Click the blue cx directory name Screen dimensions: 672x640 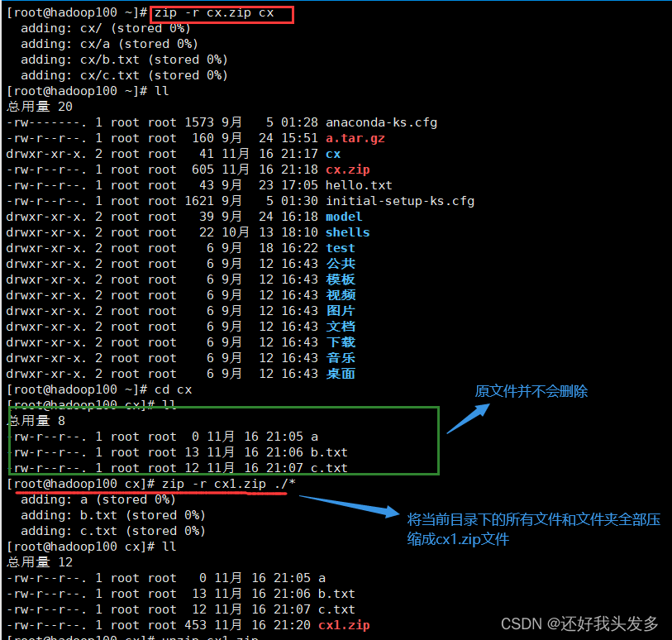pyautogui.click(x=333, y=154)
